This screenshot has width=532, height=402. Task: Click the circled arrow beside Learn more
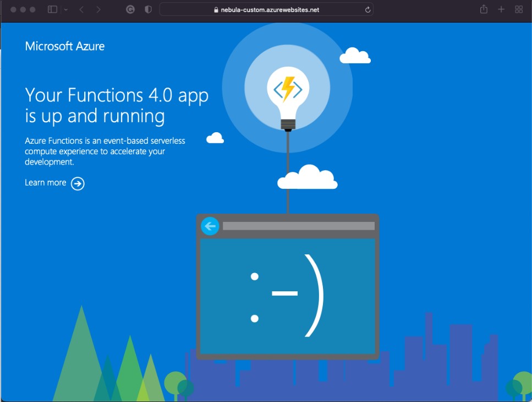click(78, 183)
